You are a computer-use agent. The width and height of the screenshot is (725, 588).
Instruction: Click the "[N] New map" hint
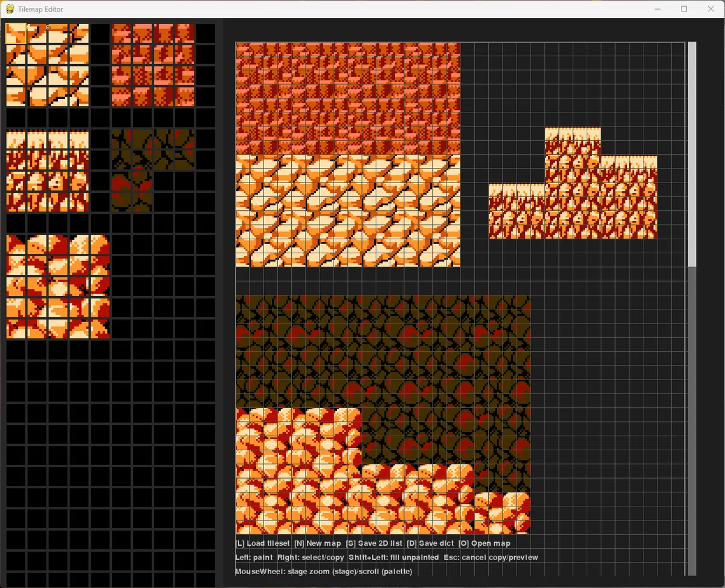(318, 543)
